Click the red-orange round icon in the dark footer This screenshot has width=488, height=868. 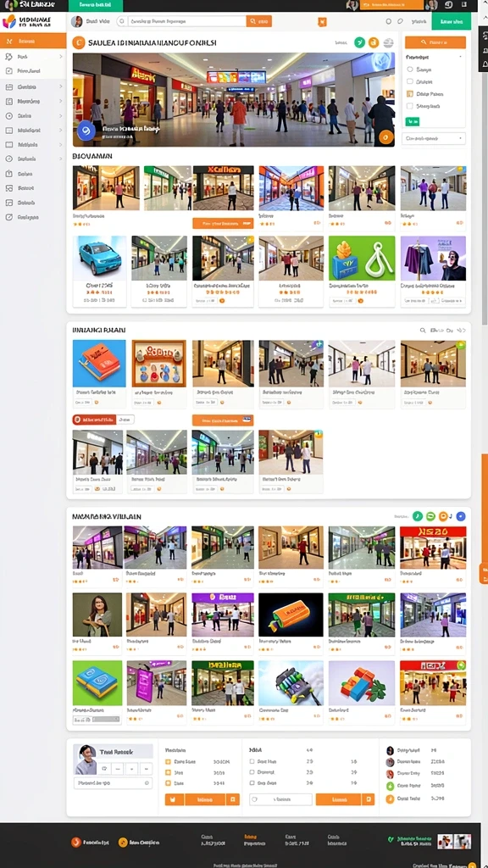coord(76,842)
